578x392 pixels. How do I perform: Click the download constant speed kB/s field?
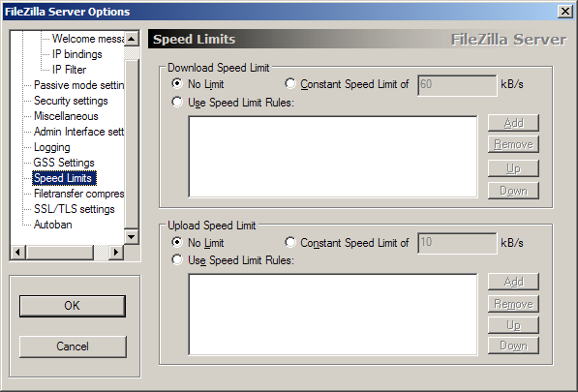click(457, 85)
